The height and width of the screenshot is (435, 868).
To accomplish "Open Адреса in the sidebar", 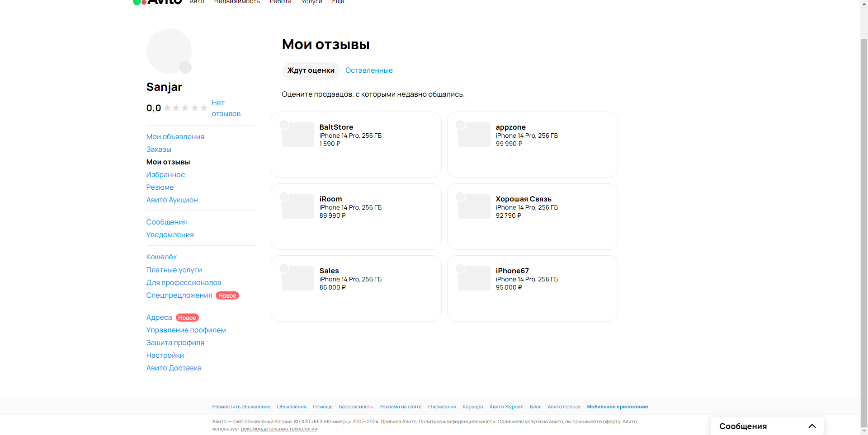I will point(159,317).
